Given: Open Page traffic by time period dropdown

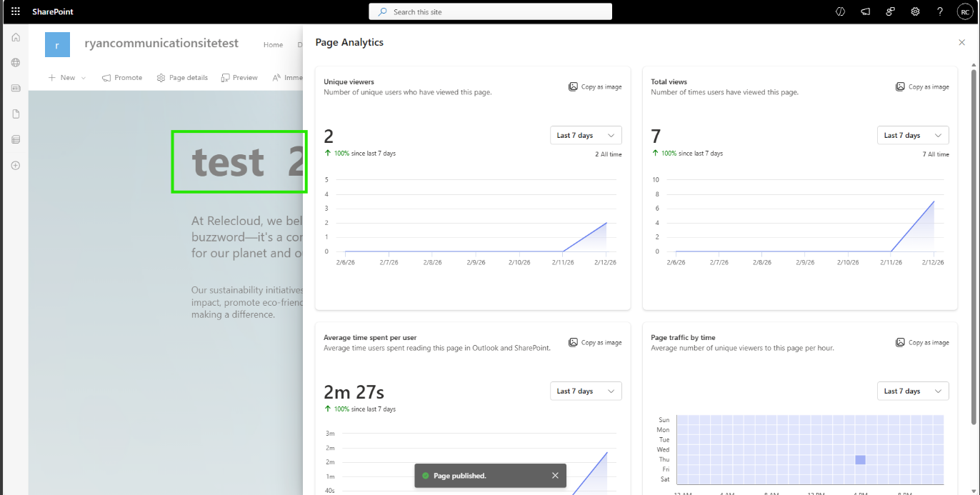Looking at the screenshot, I should [x=913, y=391].
